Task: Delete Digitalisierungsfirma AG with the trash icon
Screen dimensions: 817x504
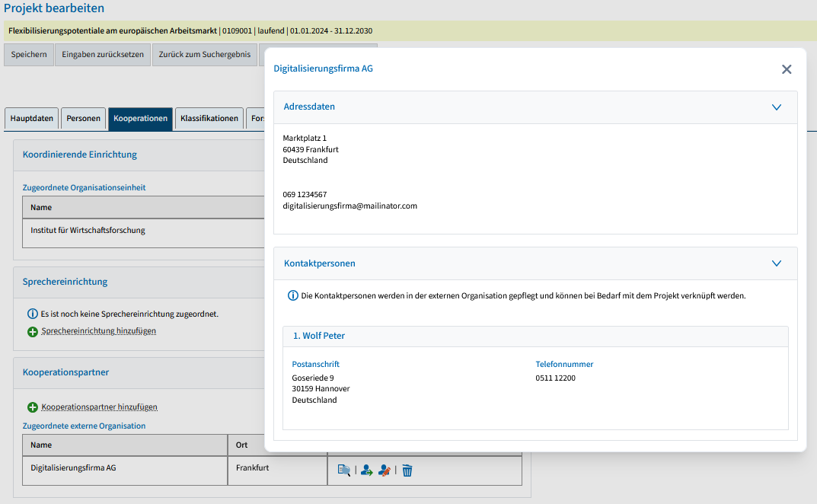Action: coord(407,471)
